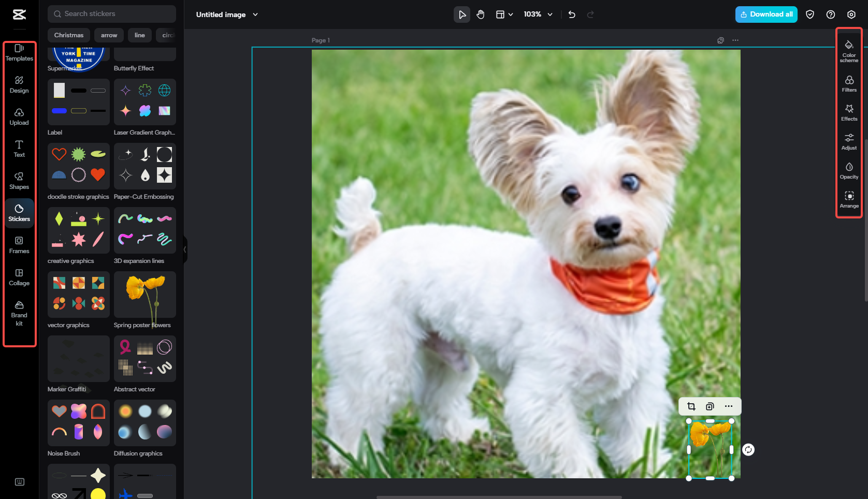Image resolution: width=868 pixels, height=499 pixels.
Task: Open the 103% zoom level dropdown
Action: (x=538, y=14)
